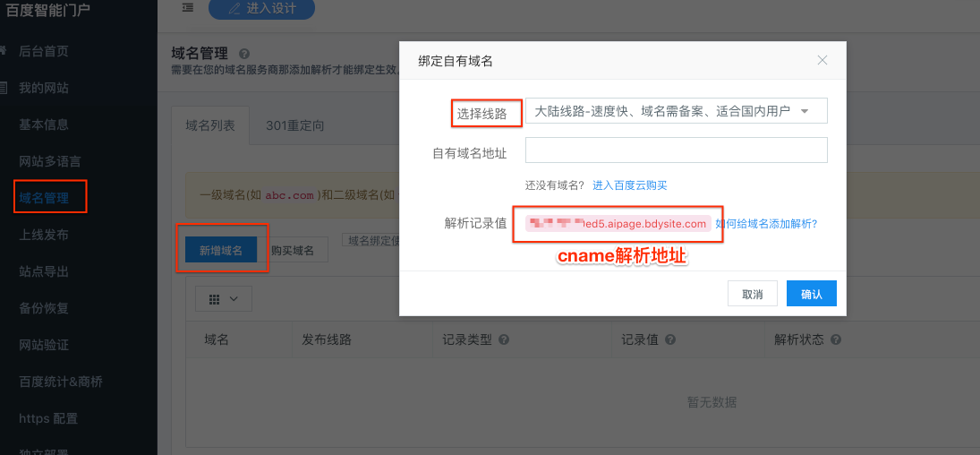Open 上线发布 in the sidebar

pyautogui.click(x=44, y=235)
